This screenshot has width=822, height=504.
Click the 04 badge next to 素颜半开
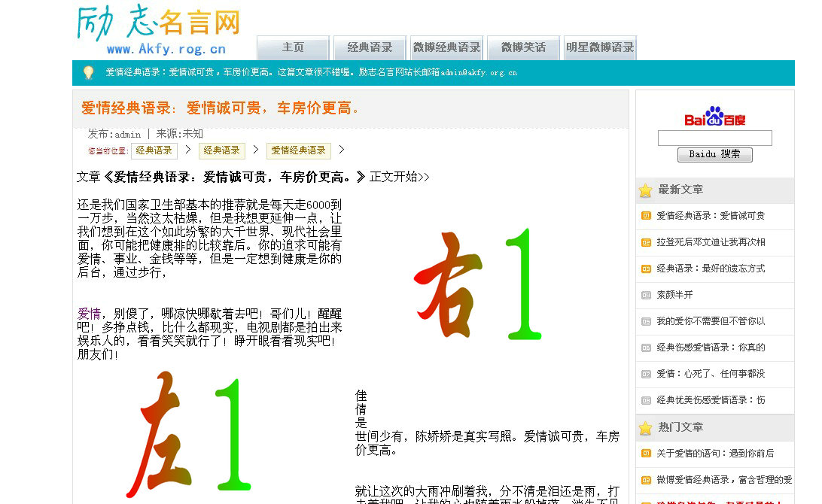click(646, 295)
